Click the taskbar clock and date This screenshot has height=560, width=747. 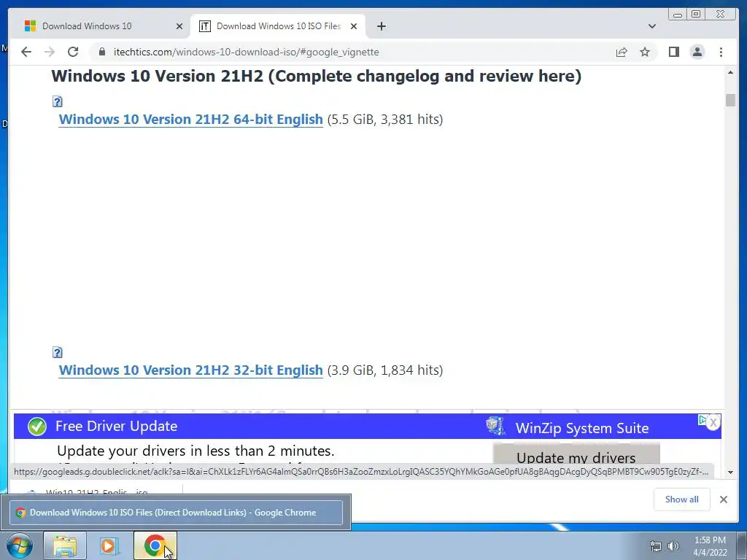710,546
